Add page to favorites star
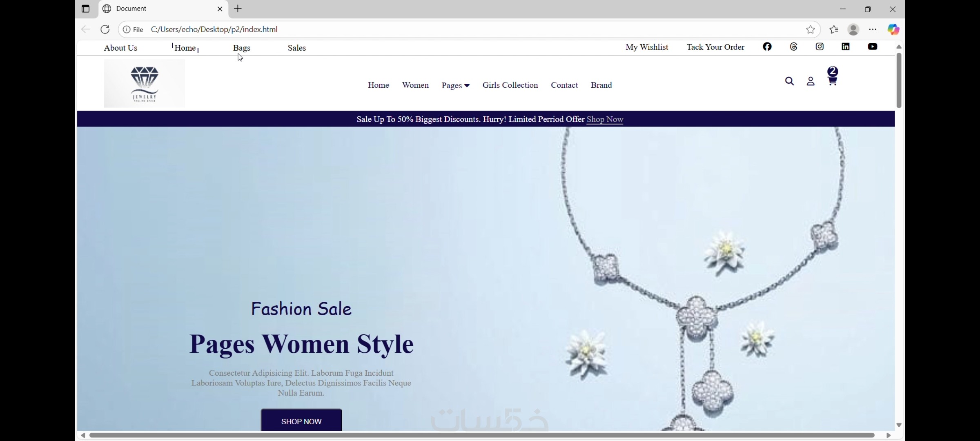 810,29
